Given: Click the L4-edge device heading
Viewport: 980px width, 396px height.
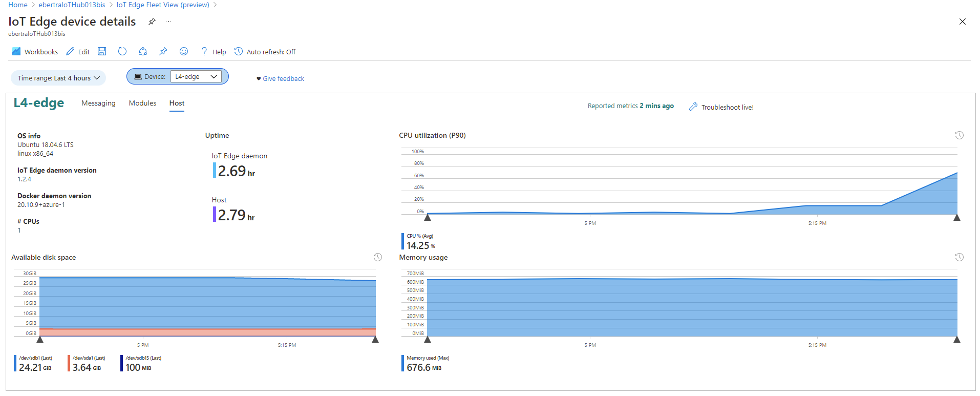Looking at the screenshot, I should point(39,102).
